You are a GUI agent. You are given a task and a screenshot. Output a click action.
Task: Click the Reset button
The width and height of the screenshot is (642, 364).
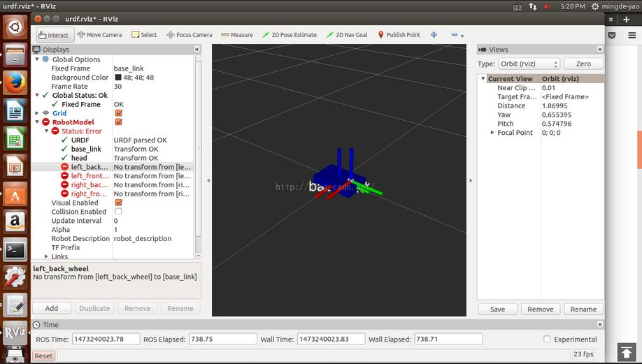tap(43, 356)
